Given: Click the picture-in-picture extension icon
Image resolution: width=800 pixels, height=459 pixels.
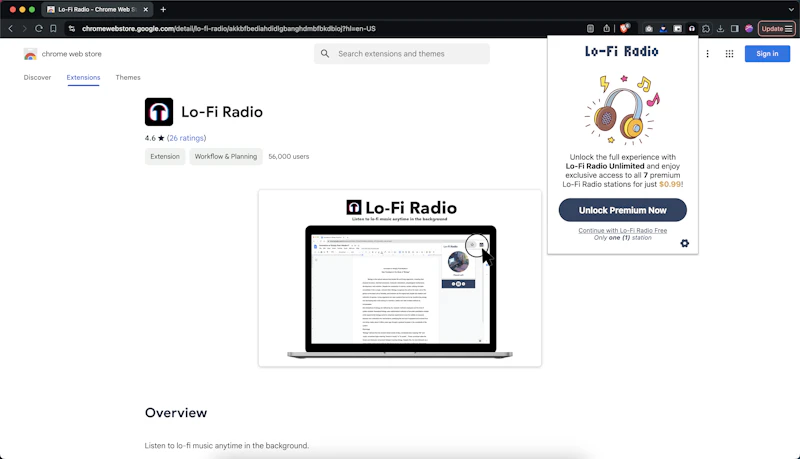Looking at the screenshot, I should point(677,29).
